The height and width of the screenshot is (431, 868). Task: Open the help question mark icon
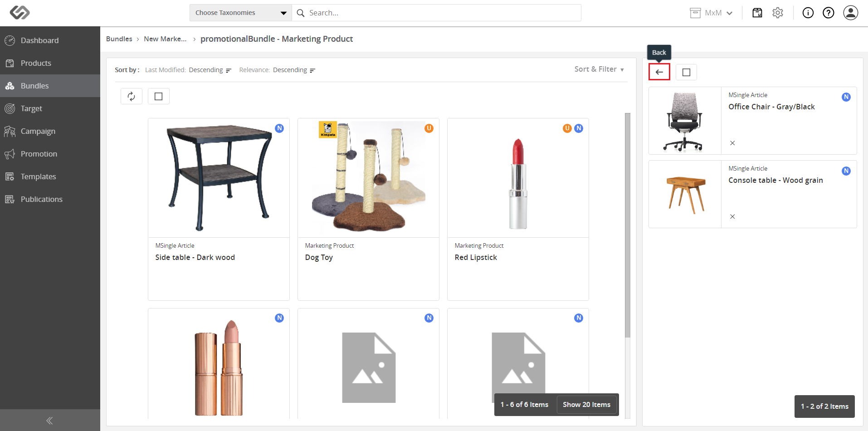(829, 13)
